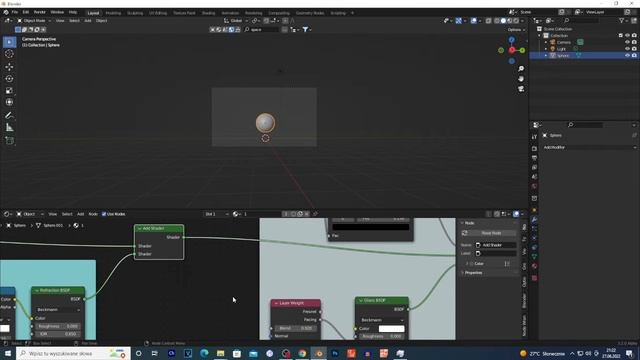The width and height of the screenshot is (640, 360).
Task: Click the Add Modifier button
Action: [589, 147]
